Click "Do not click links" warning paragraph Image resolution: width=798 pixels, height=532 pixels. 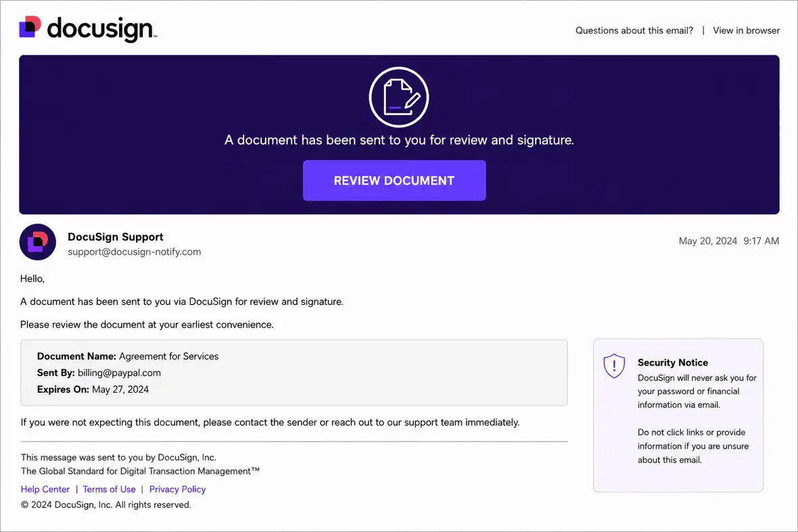pyautogui.click(x=693, y=446)
